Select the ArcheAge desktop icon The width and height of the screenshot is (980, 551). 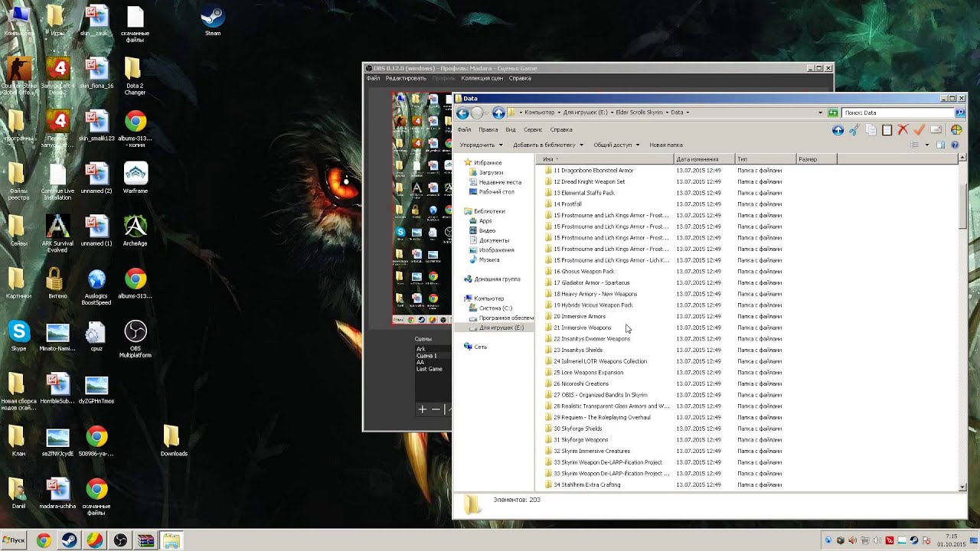[136, 230]
